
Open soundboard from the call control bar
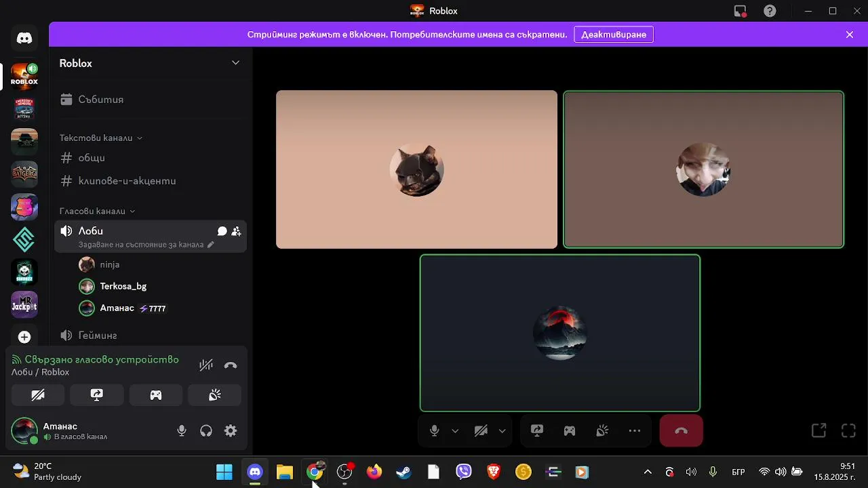click(602, 430)
